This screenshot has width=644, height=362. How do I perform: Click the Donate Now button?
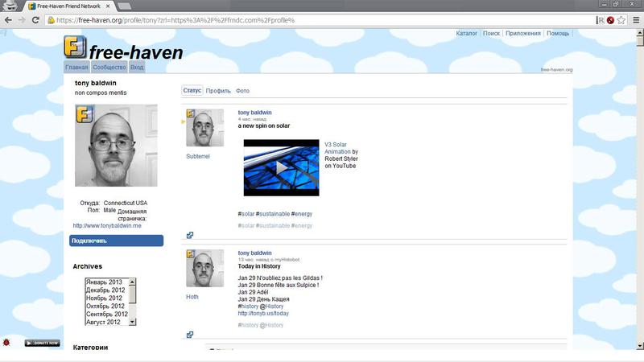point(43,343)
